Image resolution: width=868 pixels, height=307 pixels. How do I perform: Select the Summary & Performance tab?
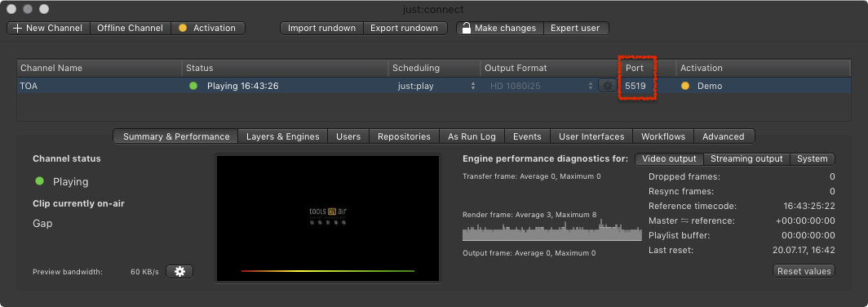point(176,136)
